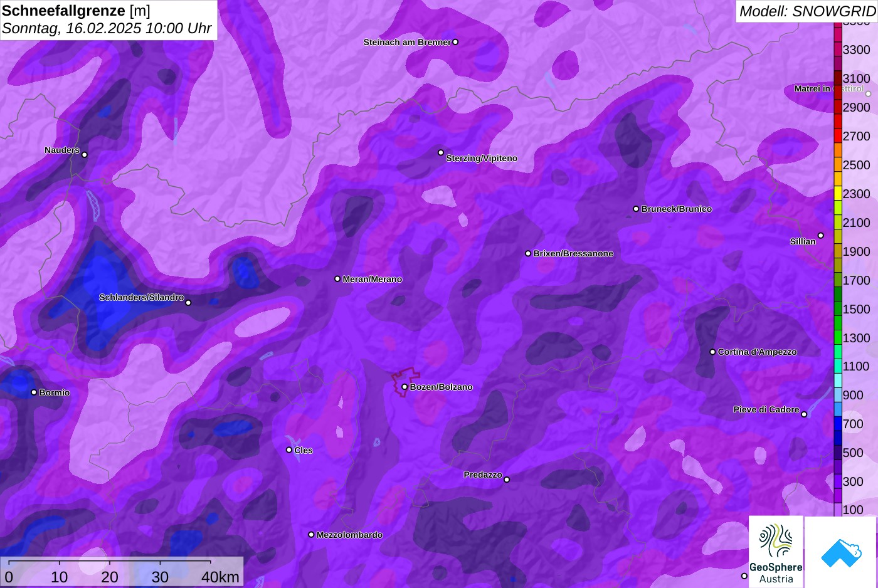Click the Matrei in Osttirol marker dot

tap(869, 94)
